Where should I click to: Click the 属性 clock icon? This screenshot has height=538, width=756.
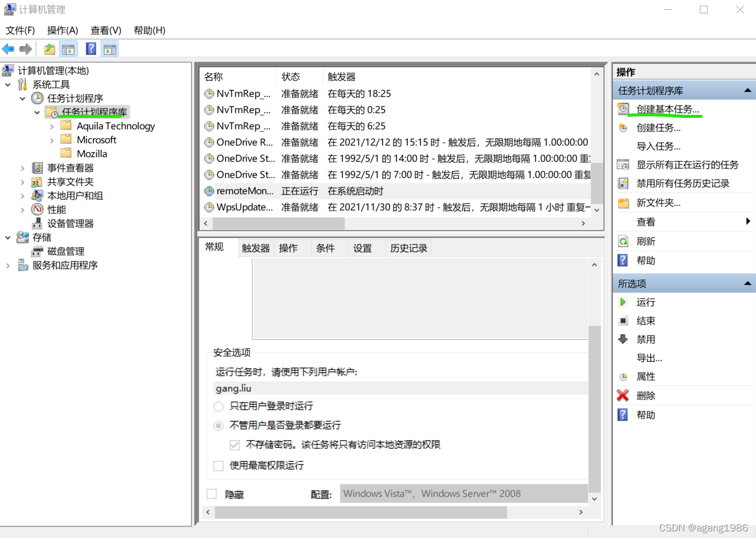pyautogui.click(x=623, y=377)
